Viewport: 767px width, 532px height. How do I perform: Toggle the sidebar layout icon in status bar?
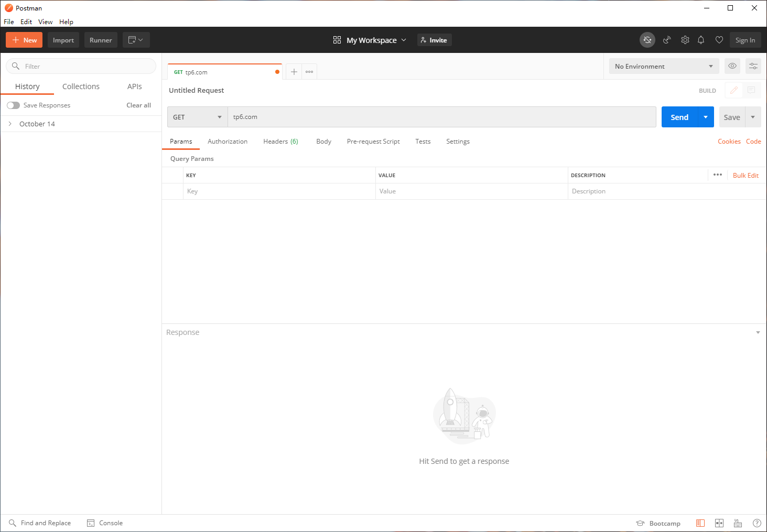pyautogui.click(x=700, y=523)
